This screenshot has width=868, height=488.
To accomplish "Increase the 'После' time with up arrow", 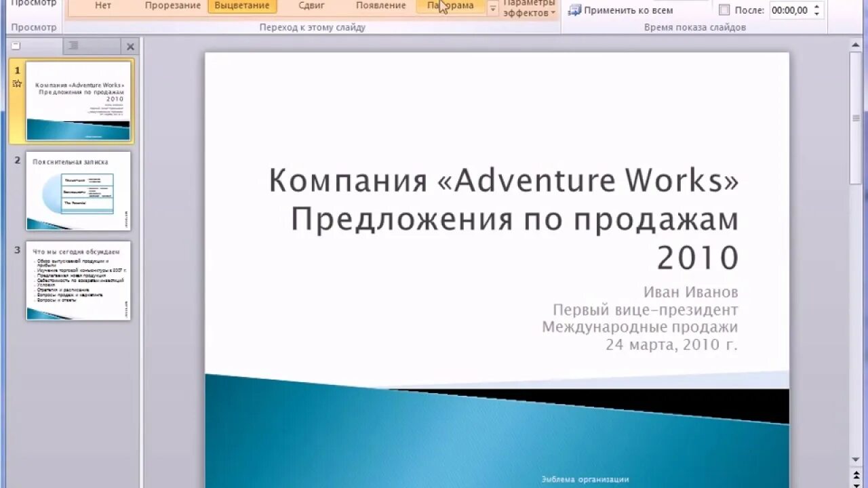I will (816, 6).
